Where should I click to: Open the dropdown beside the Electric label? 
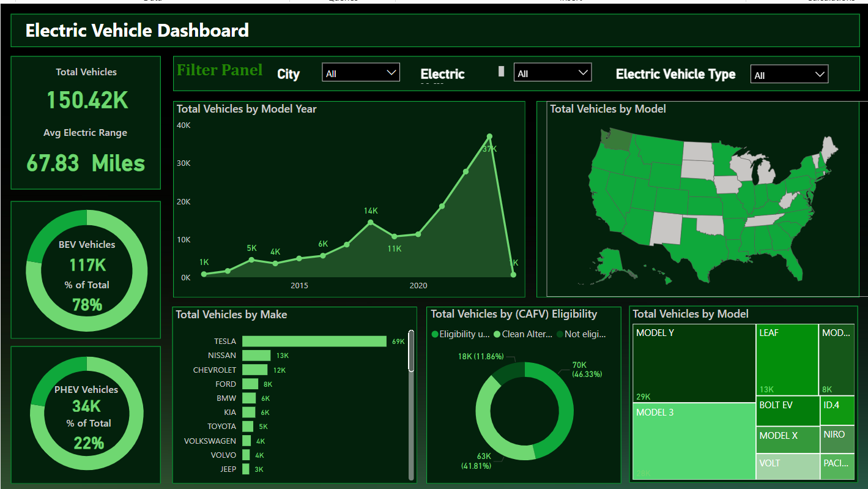tap(552, 73)
